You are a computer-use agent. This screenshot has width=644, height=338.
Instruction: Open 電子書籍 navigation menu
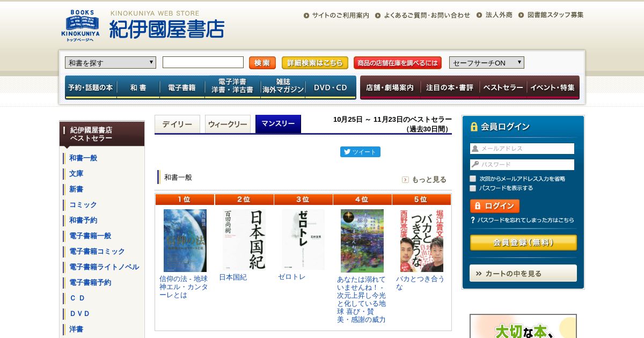click(182, 87)
